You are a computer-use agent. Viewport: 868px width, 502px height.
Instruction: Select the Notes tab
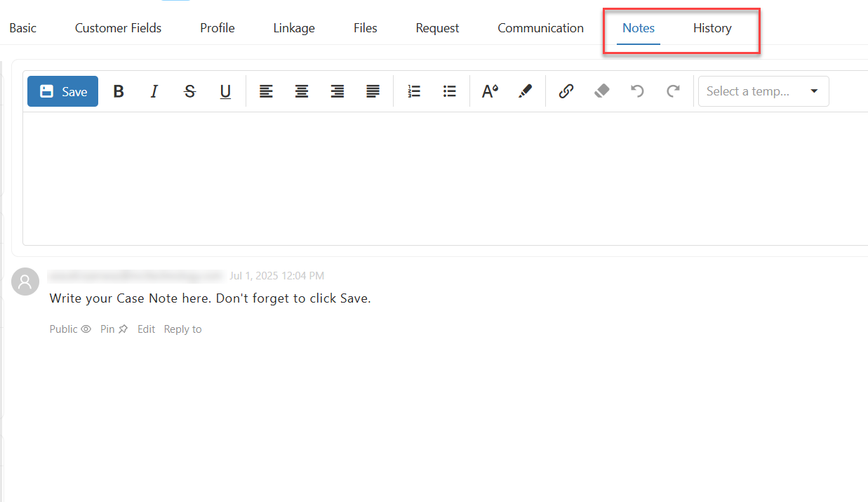pos(639,28)
